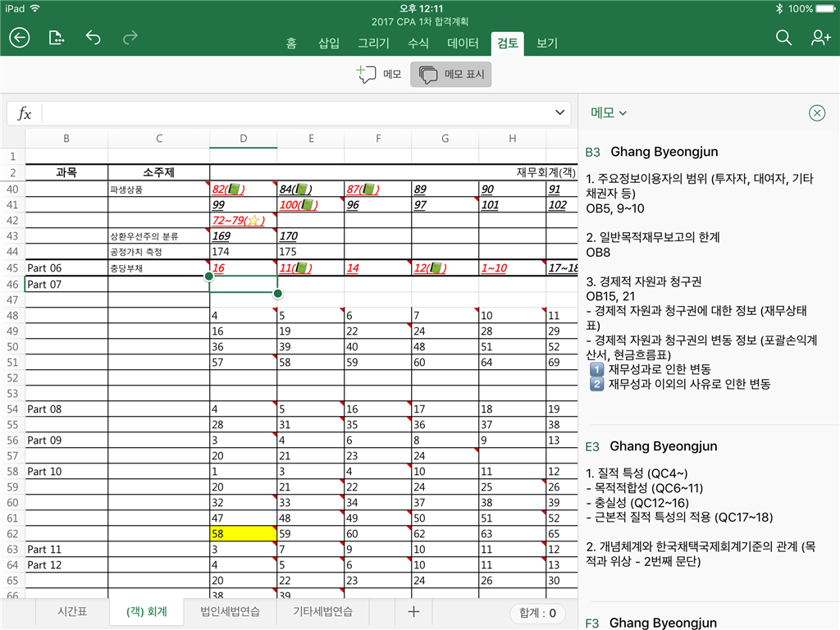
Task: Select the 소주제 header cell
Action: pyautogui.click(x=158, y=172)
